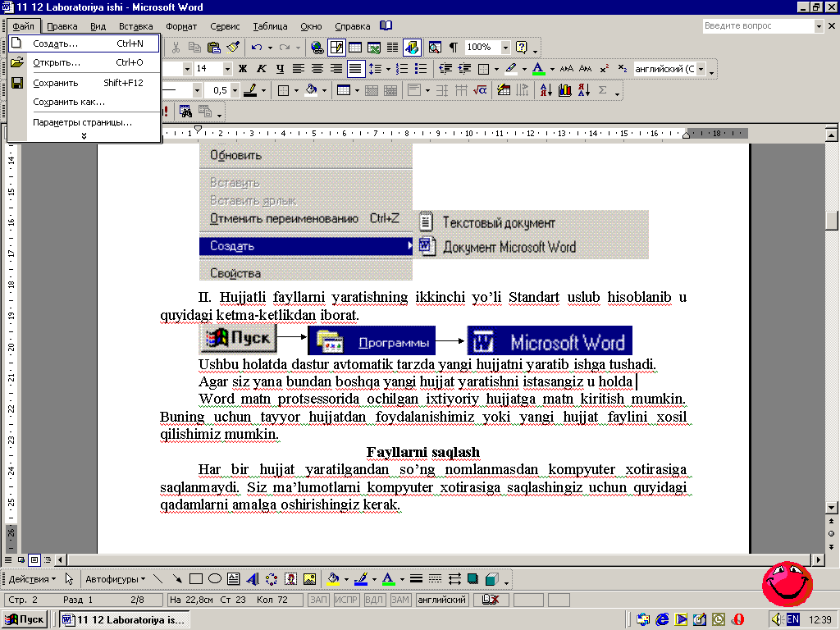Screen dimensions: 840x630
Task: Toggle Underline (Ч) formatting
Action: click(281, 69)
